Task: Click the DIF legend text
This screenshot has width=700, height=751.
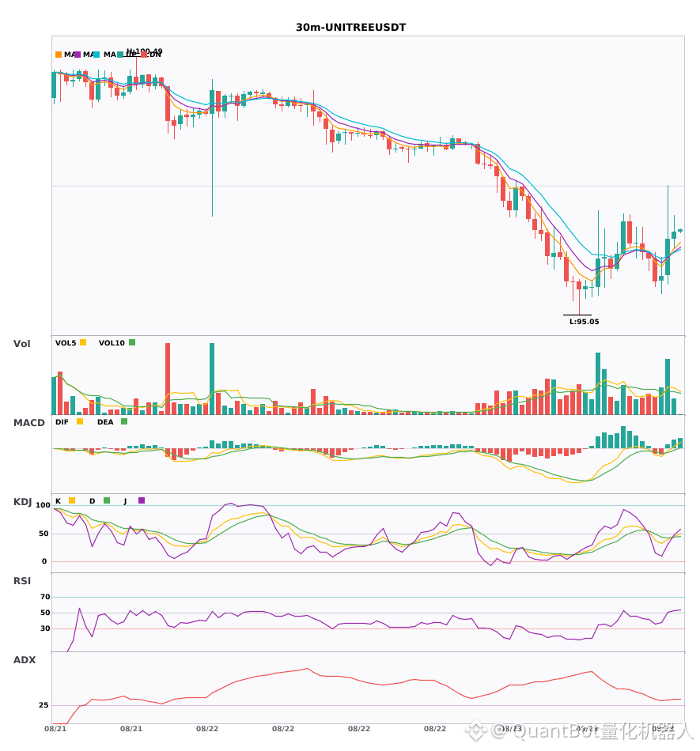Action: [x=62, y=422]
